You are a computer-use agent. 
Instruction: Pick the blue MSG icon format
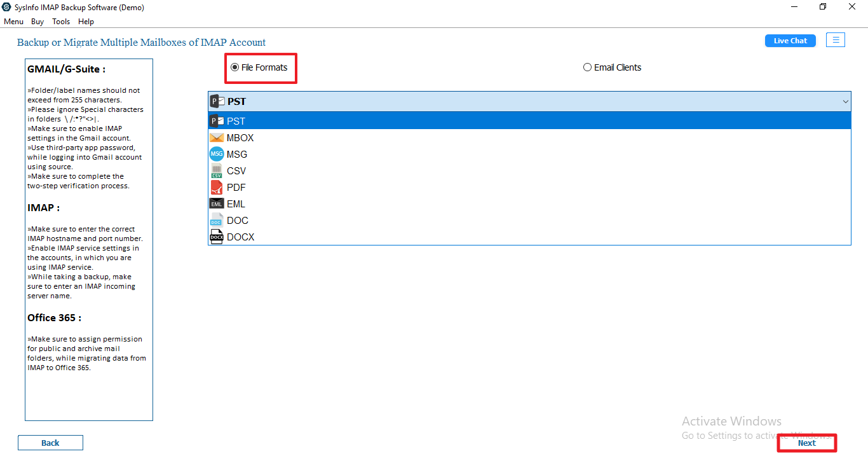[217, 154]
